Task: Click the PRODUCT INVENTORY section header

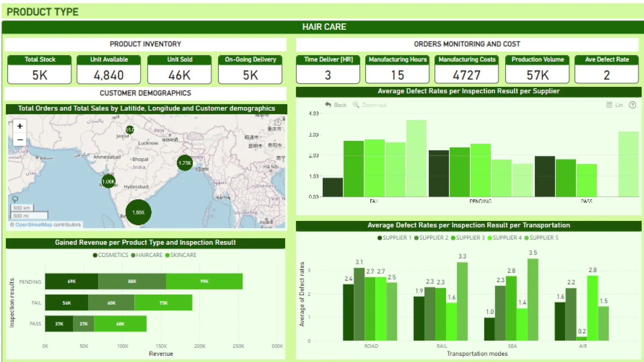Action: point(145,44)
